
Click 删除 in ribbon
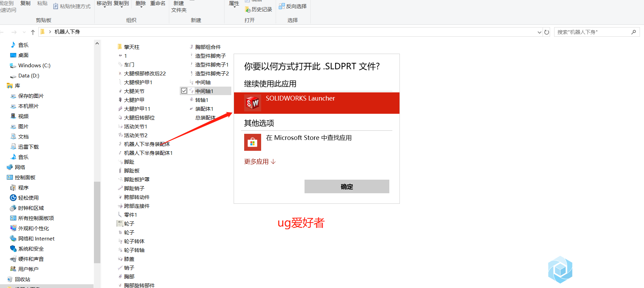(140, 3)
